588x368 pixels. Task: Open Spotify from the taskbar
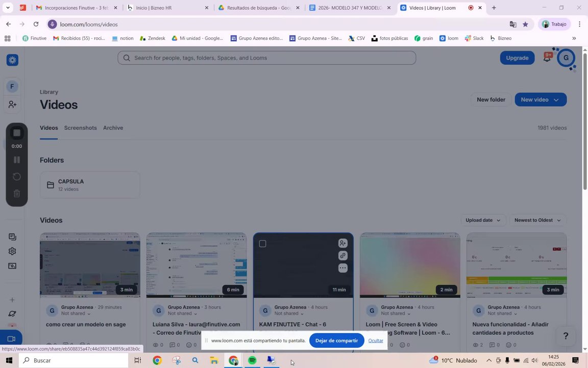252,360
